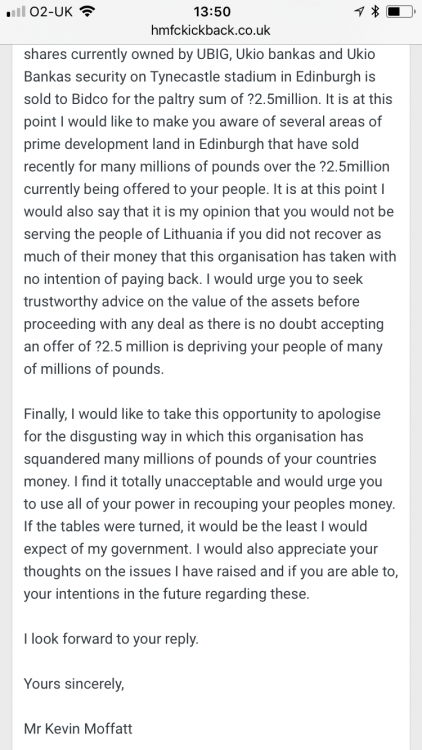
Task: Select the Mr Kevin Moffatt signature text
Action: click(x=78, y=728)
